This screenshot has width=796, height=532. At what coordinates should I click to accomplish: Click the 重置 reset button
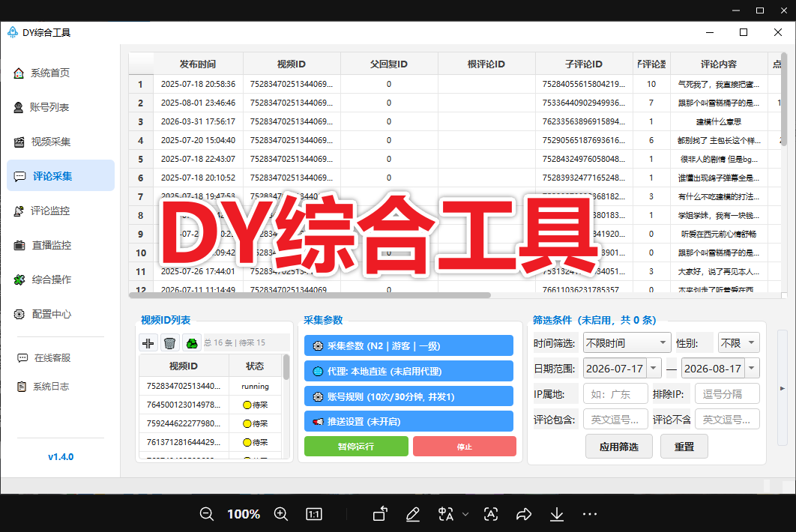pyautogui.click(x=684, y=447)
